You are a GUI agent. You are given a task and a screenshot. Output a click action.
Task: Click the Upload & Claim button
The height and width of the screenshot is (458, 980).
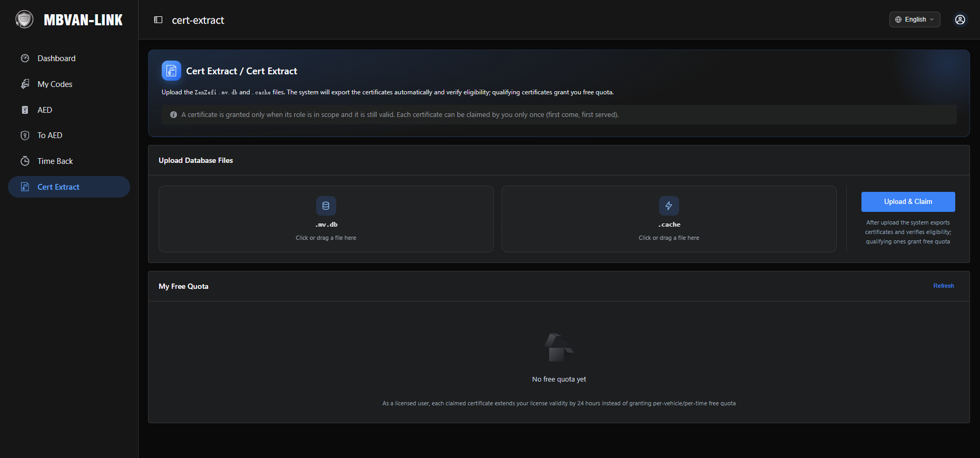908,202
